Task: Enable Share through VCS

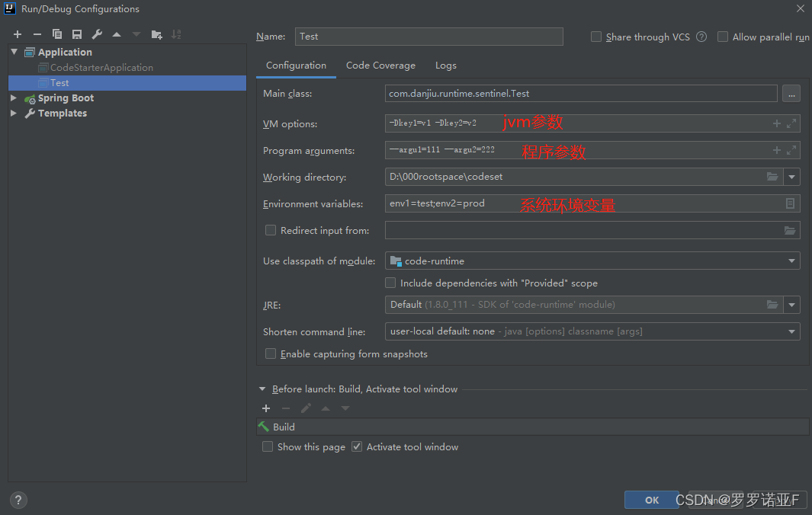Action: click(x=595, y=37)
